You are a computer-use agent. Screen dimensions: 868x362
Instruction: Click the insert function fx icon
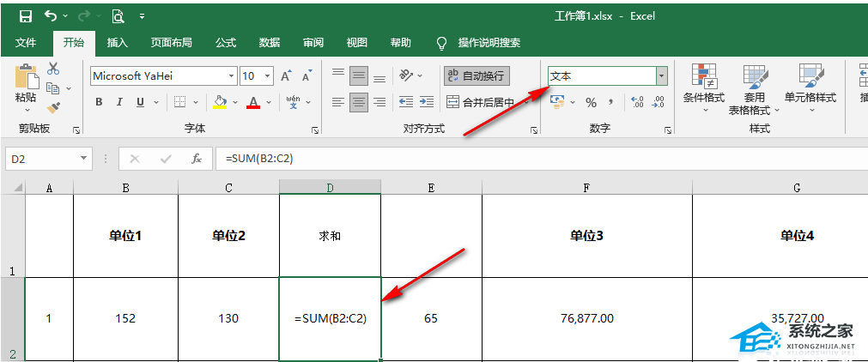point(197,159)
